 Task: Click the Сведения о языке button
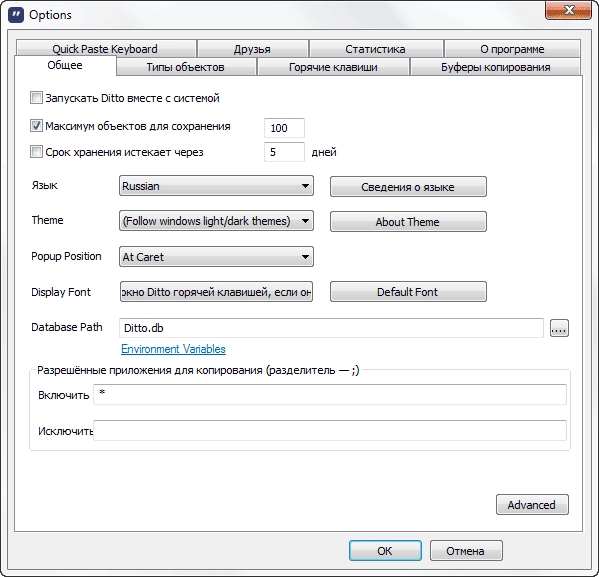point(408,187)
